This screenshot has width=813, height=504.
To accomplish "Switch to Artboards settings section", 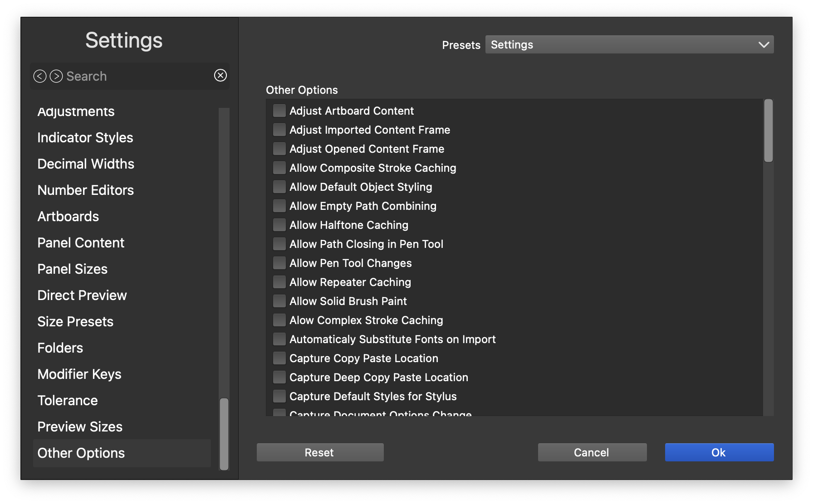I will coord(68,217).
